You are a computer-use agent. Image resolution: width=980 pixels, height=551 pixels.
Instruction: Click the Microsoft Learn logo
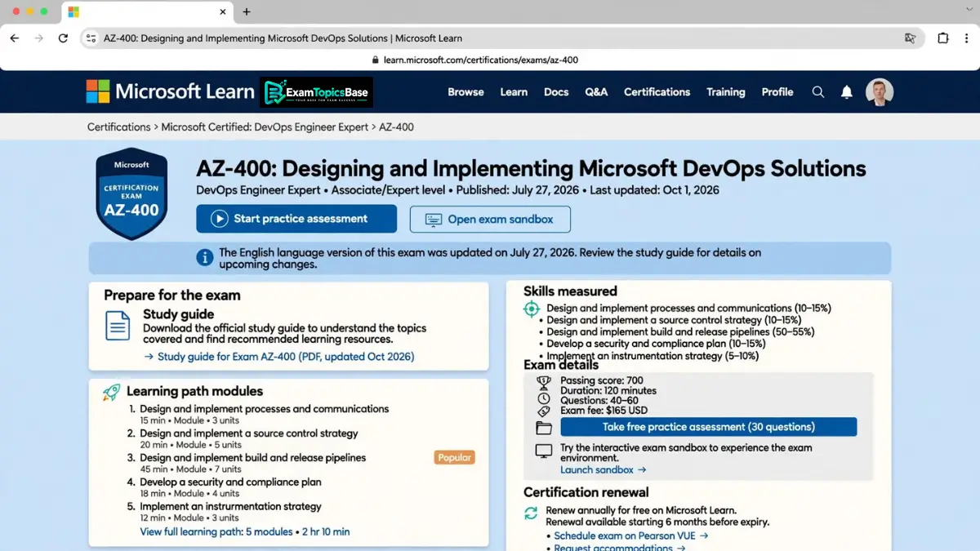[x=171, y=91]
